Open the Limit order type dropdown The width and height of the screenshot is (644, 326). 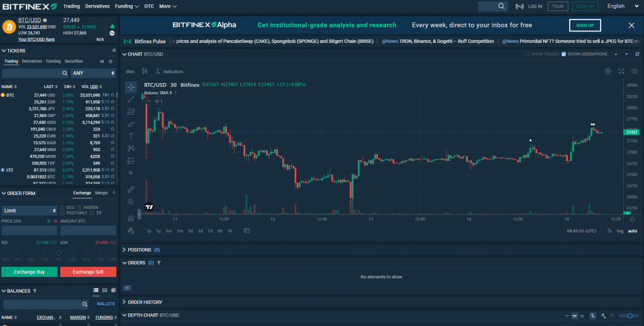pyautogui.click(x=29, y=210)
